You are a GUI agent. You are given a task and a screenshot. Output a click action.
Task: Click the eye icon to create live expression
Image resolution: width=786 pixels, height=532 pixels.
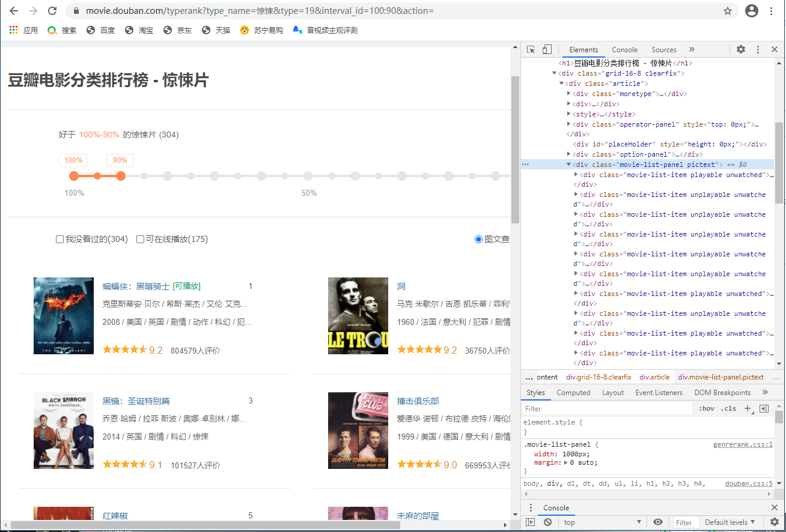click(658, 522)
